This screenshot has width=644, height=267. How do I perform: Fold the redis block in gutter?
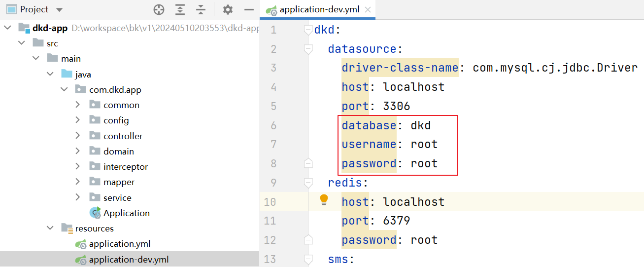(308, 183)
